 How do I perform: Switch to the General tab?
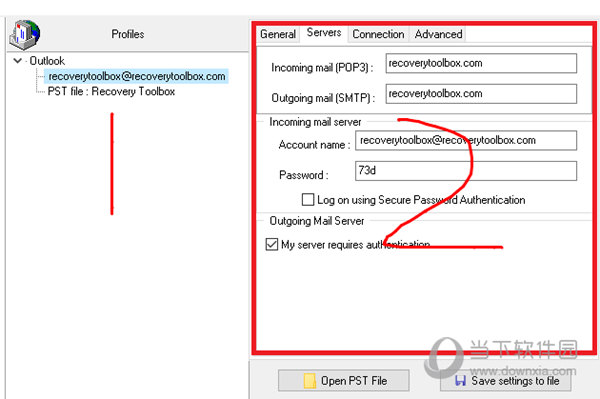[x=278, y=34]
